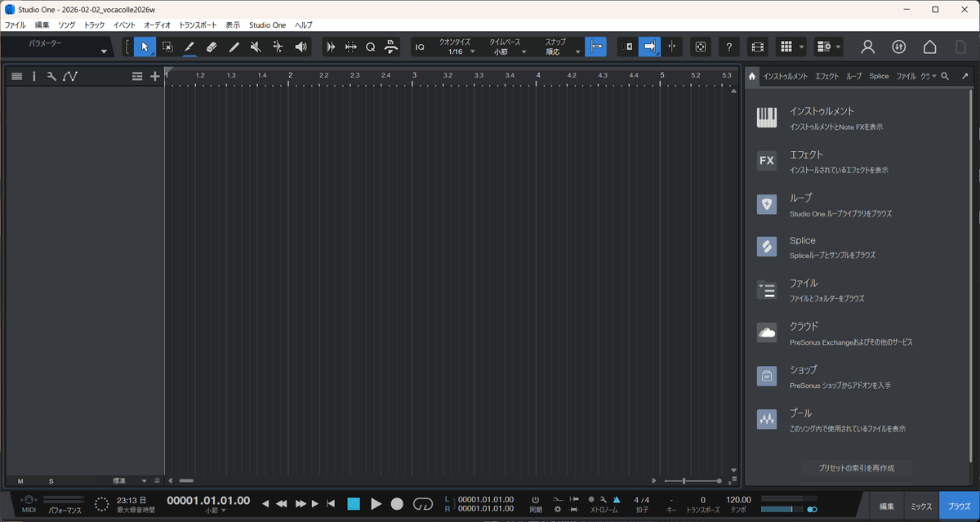Expand the grid layout dropdown arrow
The height and width of the screenshot is (522, 980).
[x=802, y=47]
